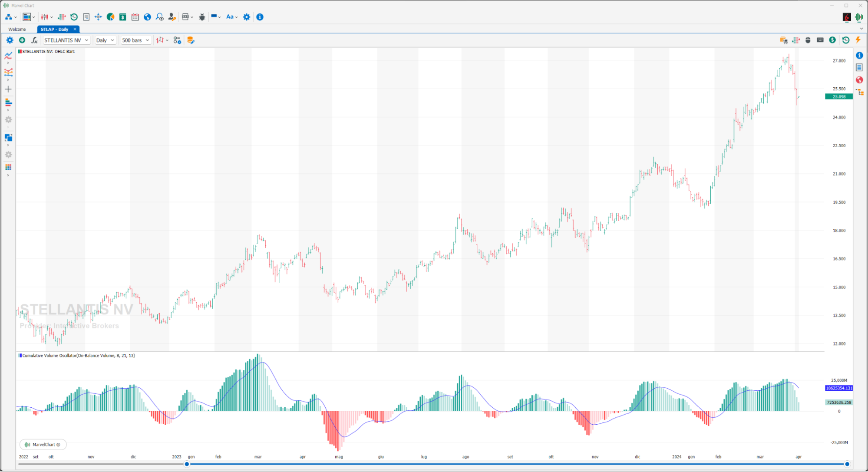Click the MarvelChart ® badge button
The height and width of the screenshot is (472, 868).
coord(43,445)
